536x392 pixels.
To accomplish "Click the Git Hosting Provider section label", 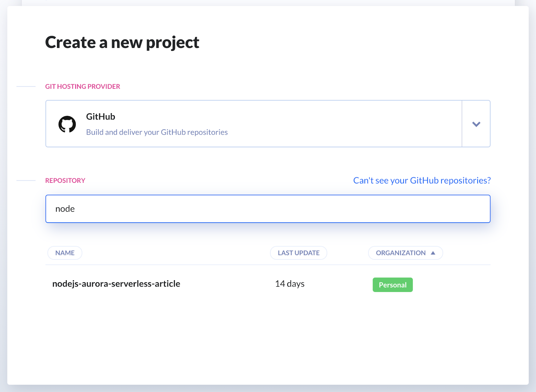I will point(82,86).
